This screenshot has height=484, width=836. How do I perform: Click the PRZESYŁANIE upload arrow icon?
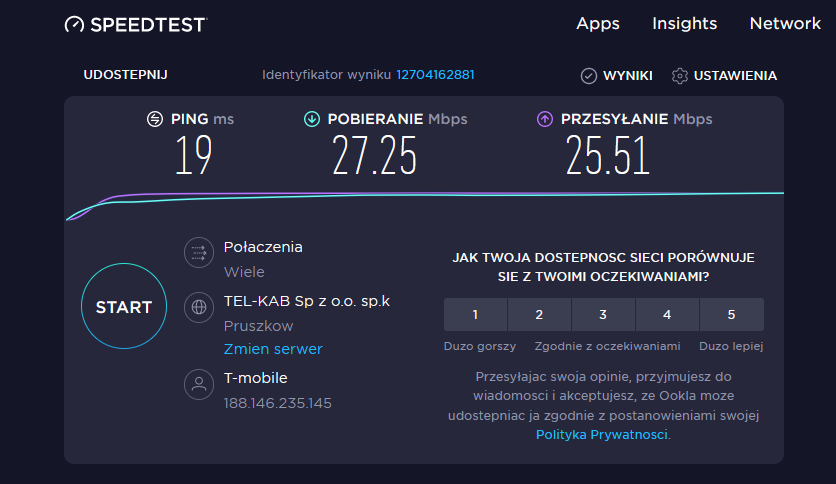545,119
